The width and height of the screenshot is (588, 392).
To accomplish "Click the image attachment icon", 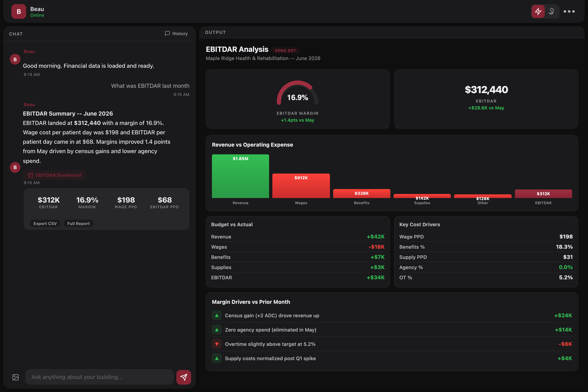I will click(16, 377).
